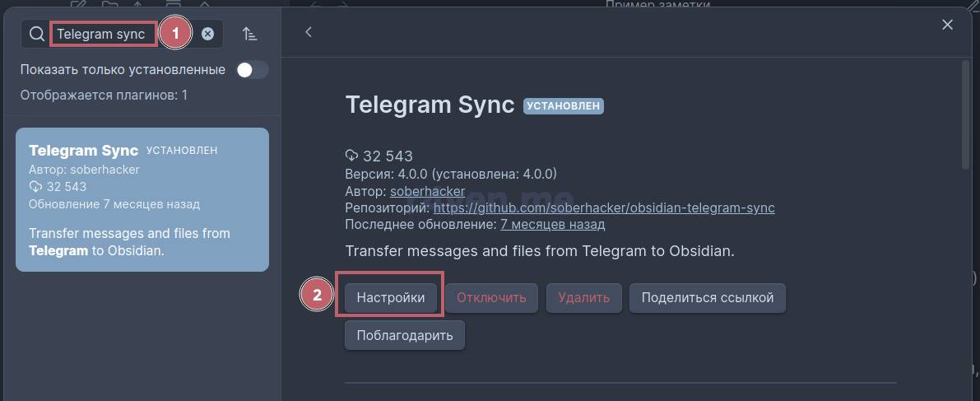The width and height of the screenshot is (980, 401).
Task: Click the magnifier search icon
Action: pos(37,34)
